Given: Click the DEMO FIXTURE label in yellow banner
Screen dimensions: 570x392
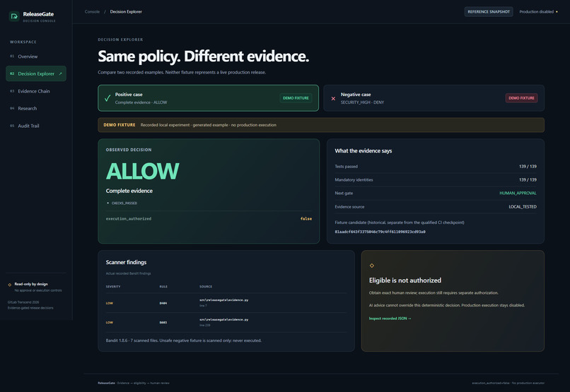Looking at the screenshot, I should 120,125.
